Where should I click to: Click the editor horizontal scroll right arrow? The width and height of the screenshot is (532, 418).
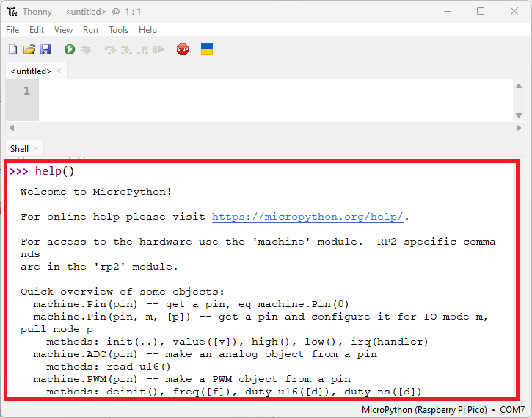pyautogui.click(x=519, y=128)
